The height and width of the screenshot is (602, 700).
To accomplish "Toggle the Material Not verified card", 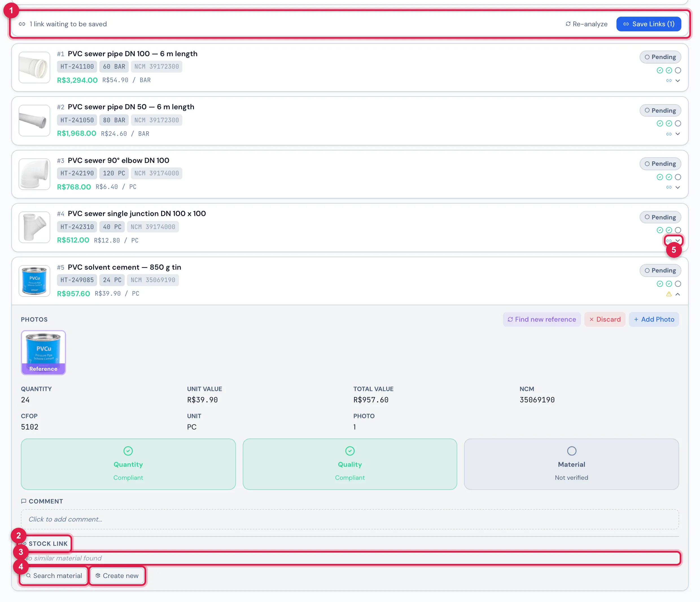I will [x=571, y=464].
